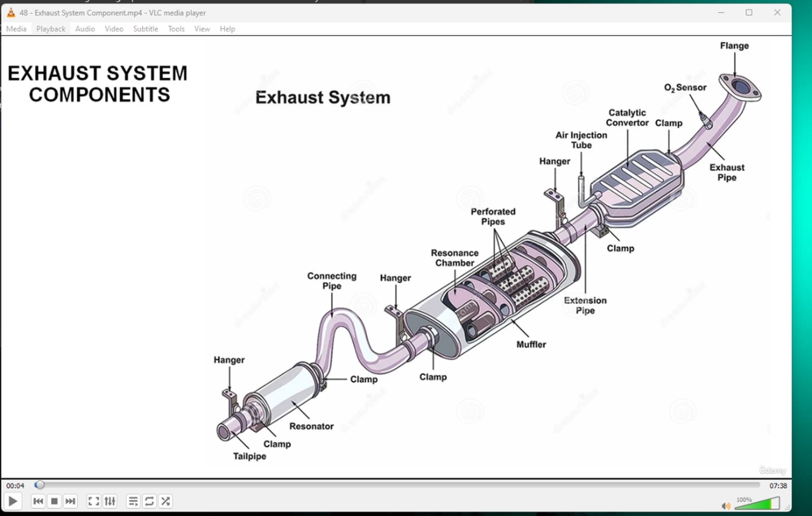This screenshot has height=516, width=812.
Task: Skip to next media track
Action: [71, 501]
